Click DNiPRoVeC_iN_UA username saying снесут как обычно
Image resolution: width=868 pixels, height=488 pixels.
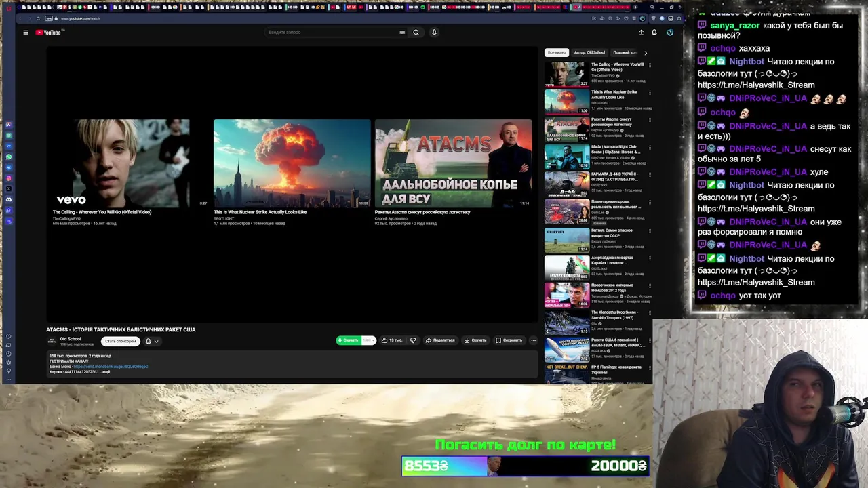[x=768, y=148]
